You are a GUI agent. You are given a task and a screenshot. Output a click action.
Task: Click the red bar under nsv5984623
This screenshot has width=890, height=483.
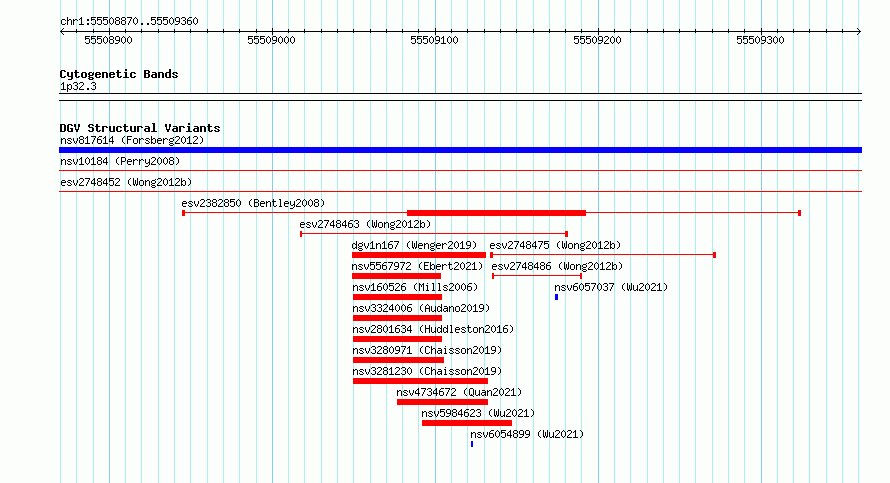pyautogui.click(x=467, y=423)
